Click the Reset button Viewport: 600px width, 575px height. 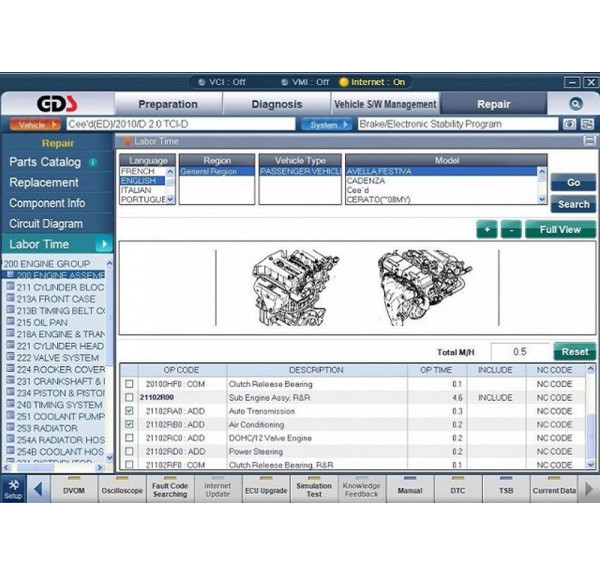[x=574, y=352]
